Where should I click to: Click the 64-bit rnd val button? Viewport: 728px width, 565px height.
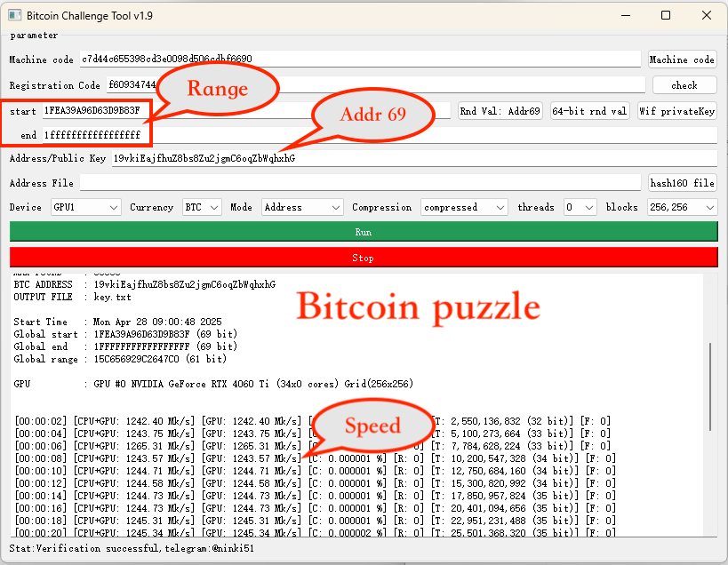[x=589, y=111]
